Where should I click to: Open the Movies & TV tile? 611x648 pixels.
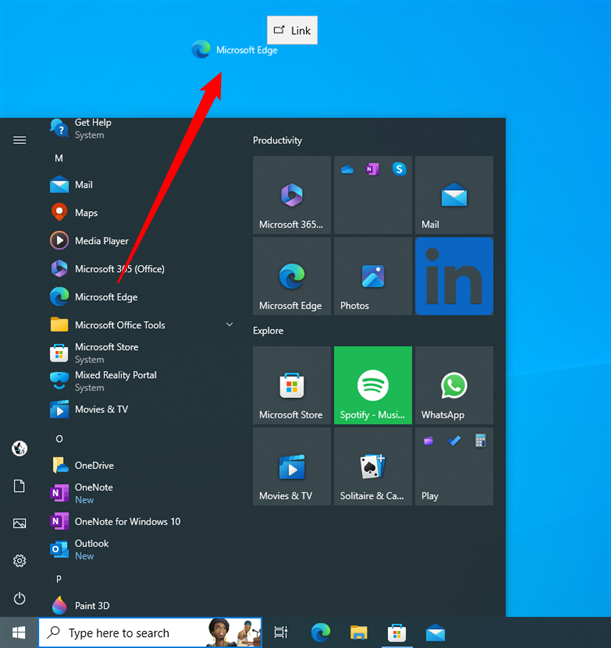[x=292, y=466]
